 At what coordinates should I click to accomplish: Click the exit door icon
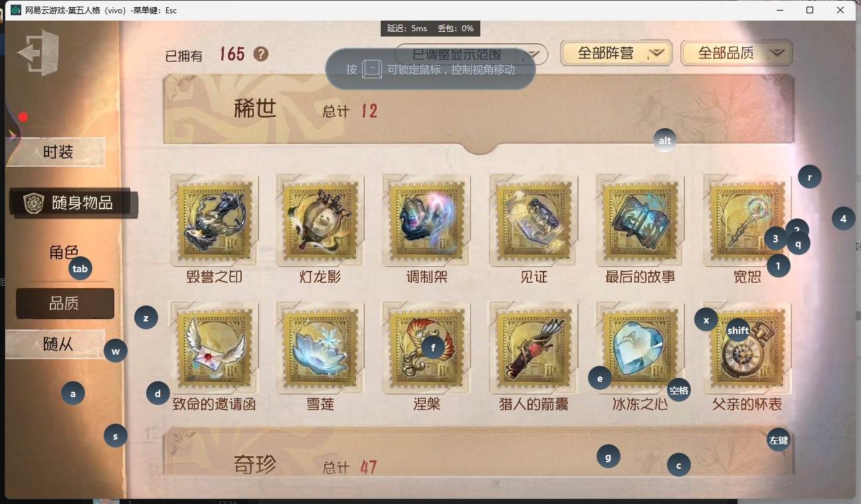[39, 52]
